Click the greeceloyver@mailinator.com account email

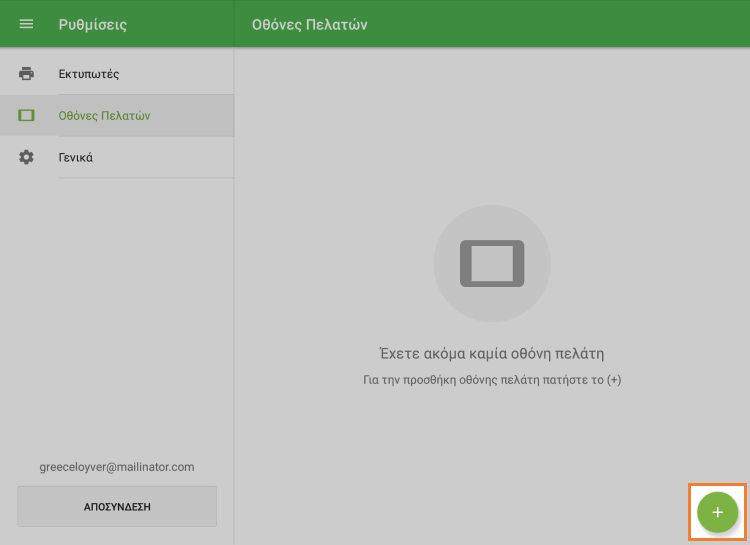[x=117, y=467]
